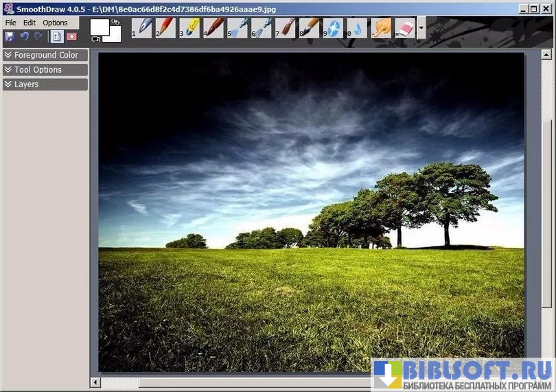The height and width of the screenshot is (392, 556).
Task: Open the Options menu
Action: (x=55, y=23)
